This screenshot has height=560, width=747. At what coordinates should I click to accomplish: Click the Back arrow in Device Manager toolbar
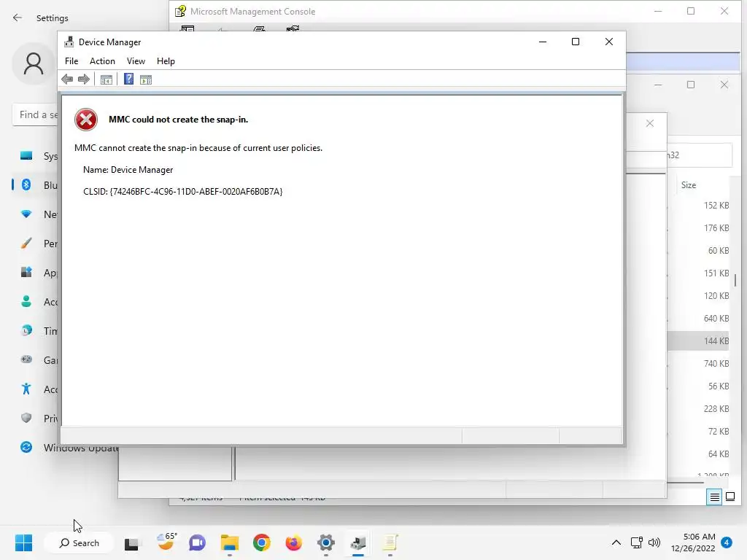pyautogui.click(x=67, y=79)
